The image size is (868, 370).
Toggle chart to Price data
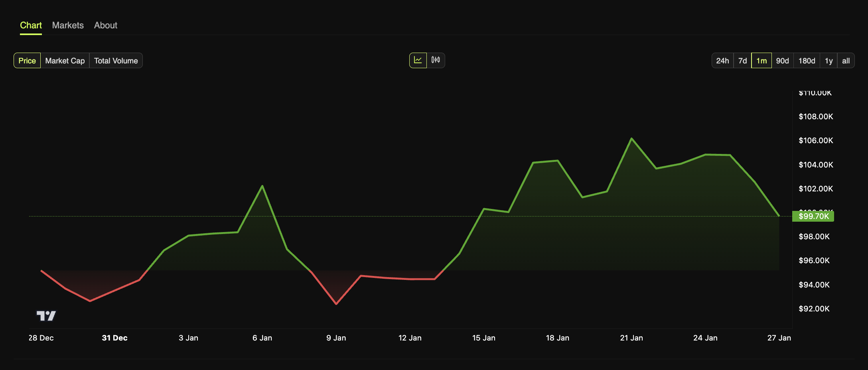[x=27, y=61]
